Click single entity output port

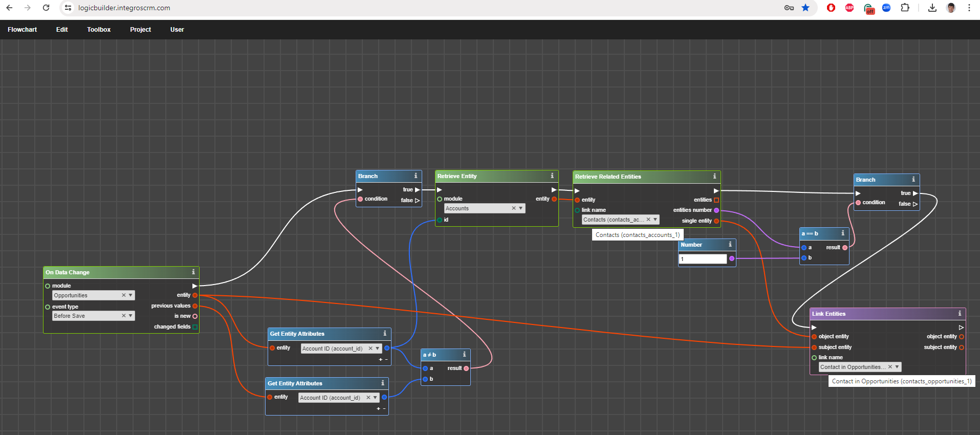[x=716, y=221]
